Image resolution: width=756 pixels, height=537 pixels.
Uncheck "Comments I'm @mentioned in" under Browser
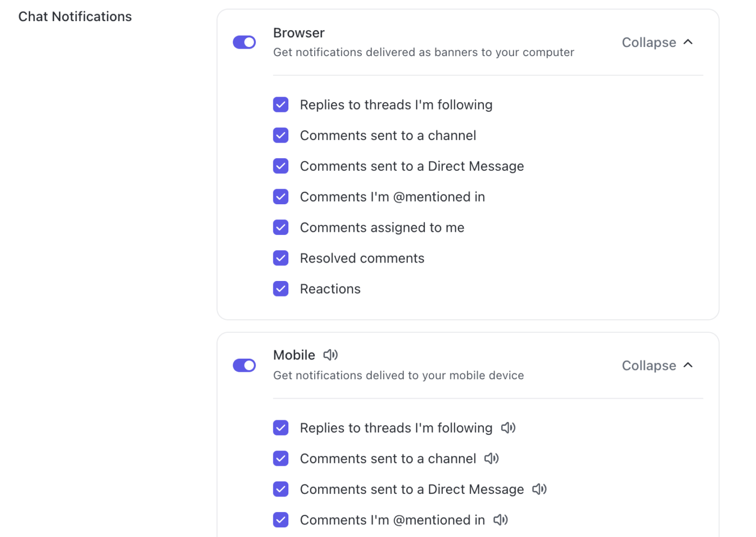tap(281, 197)
